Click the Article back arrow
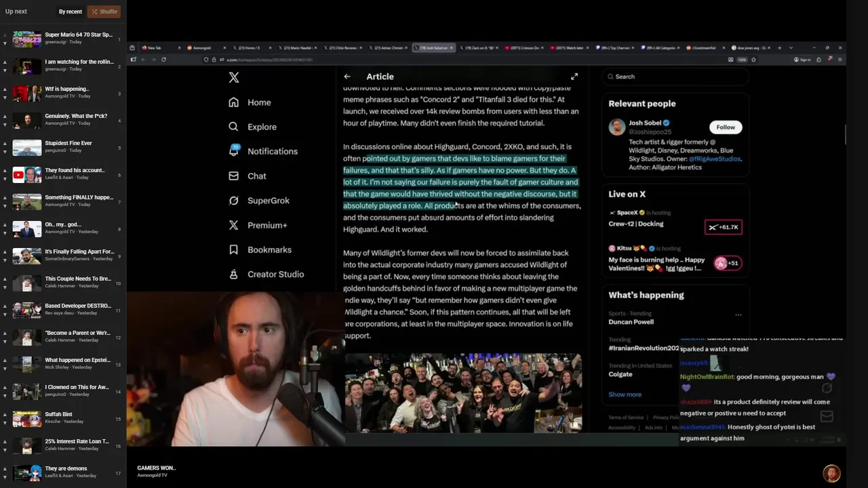This screenshot has height=488, width=868. click(347, 77)
